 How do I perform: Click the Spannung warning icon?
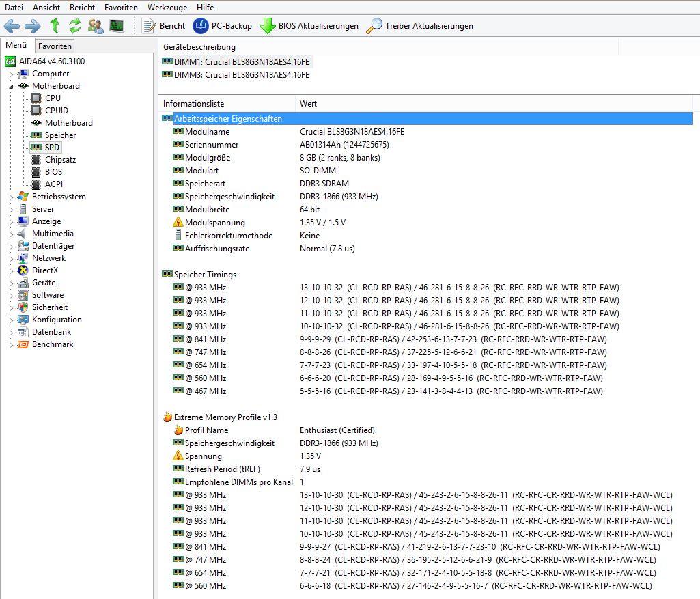pos(178,456)
